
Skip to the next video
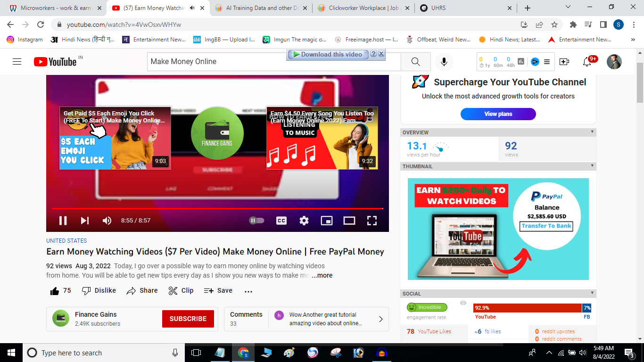85,220
